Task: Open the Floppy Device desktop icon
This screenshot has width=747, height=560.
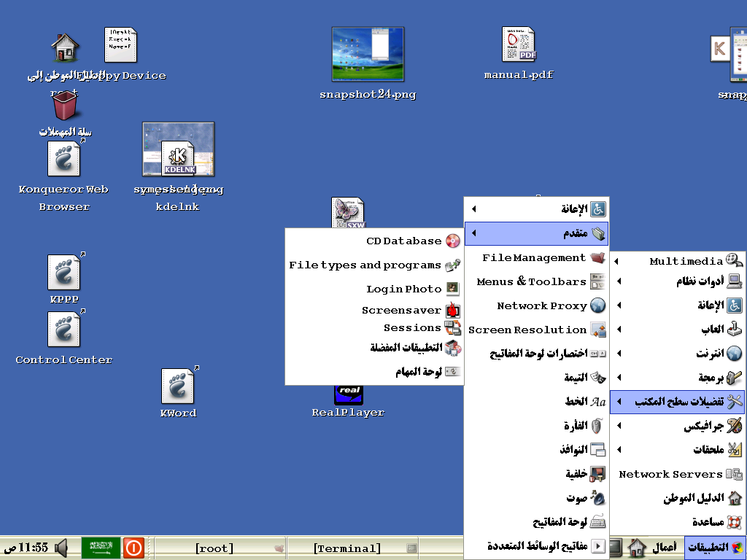Action: tap(120, 44)
